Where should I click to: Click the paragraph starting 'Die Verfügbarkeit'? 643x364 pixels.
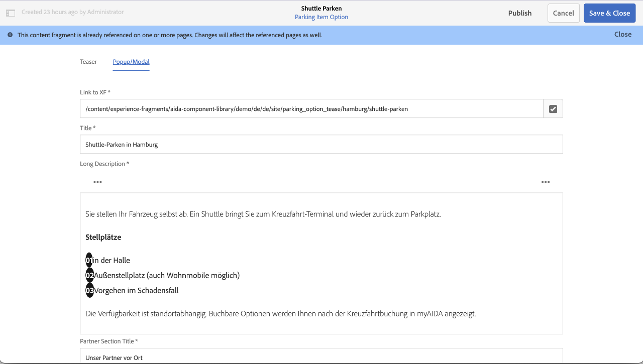point(280,314)
